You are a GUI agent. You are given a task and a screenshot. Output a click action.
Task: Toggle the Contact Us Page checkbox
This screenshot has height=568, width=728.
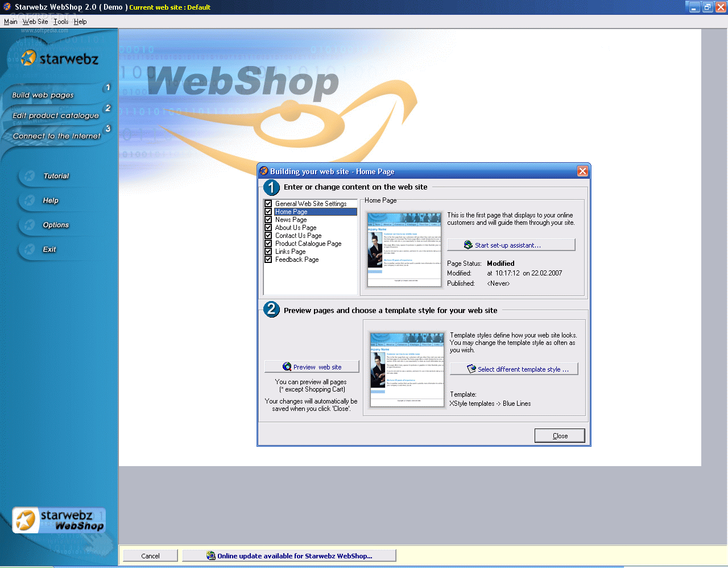(x=268, y=235)
